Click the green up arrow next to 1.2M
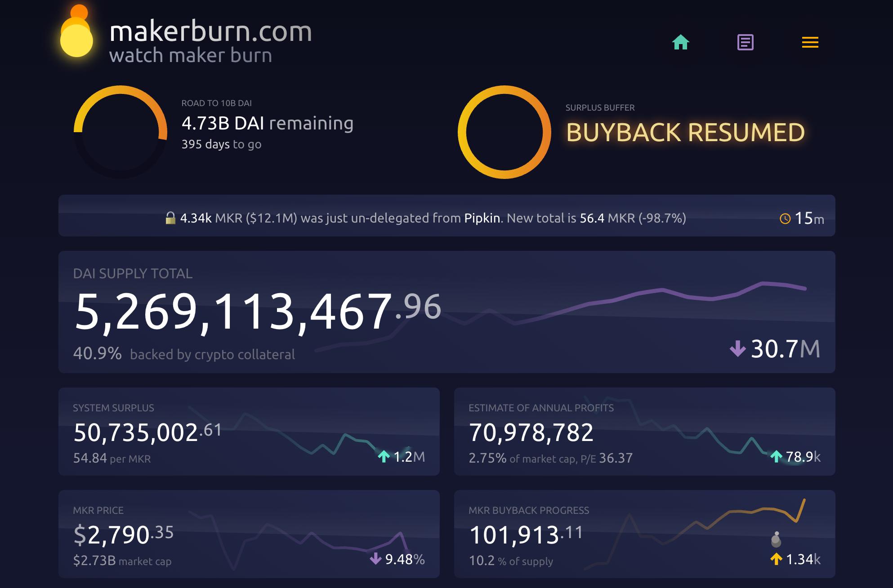This screenshot has height=588, width=893. pyautogui.click(x=384, y=456)
